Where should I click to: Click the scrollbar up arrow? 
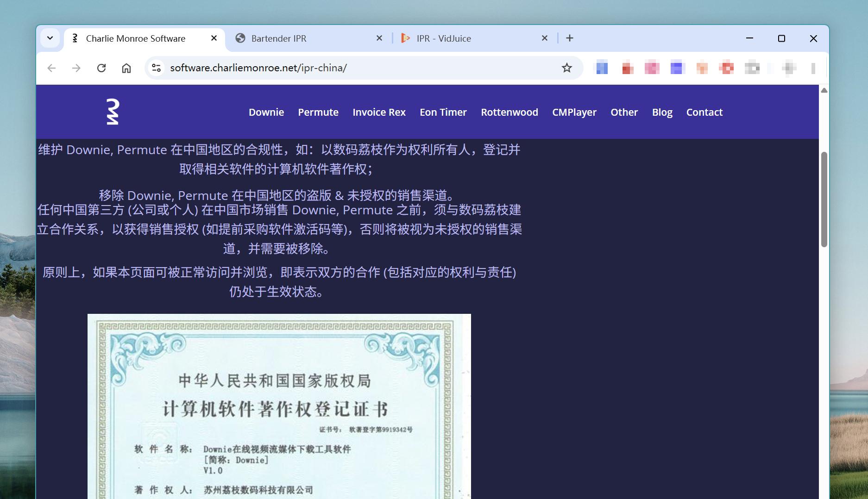[824, 90]
